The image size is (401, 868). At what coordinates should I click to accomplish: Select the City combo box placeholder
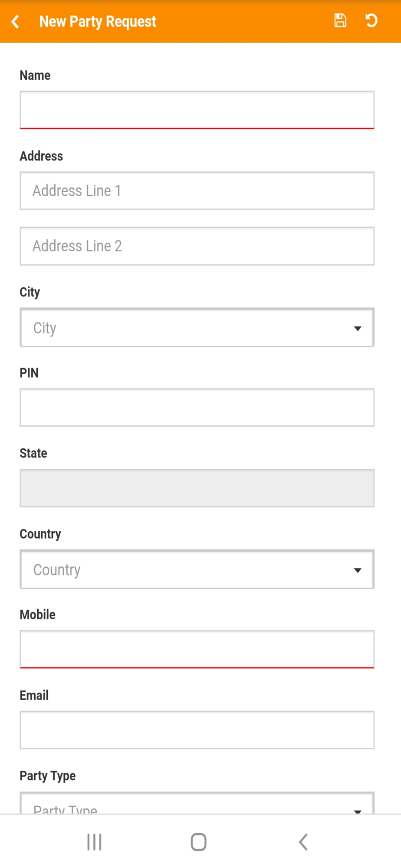click(x=45, y=328)
